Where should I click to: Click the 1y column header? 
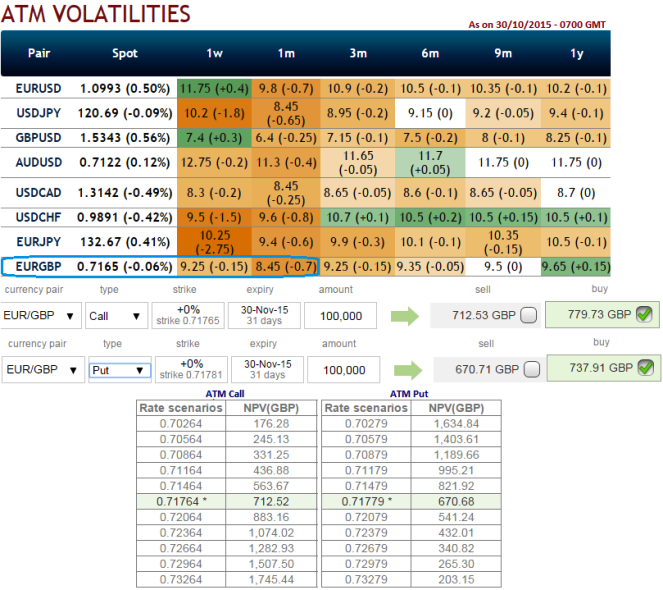pyautogui.click(x=577, y=54)
